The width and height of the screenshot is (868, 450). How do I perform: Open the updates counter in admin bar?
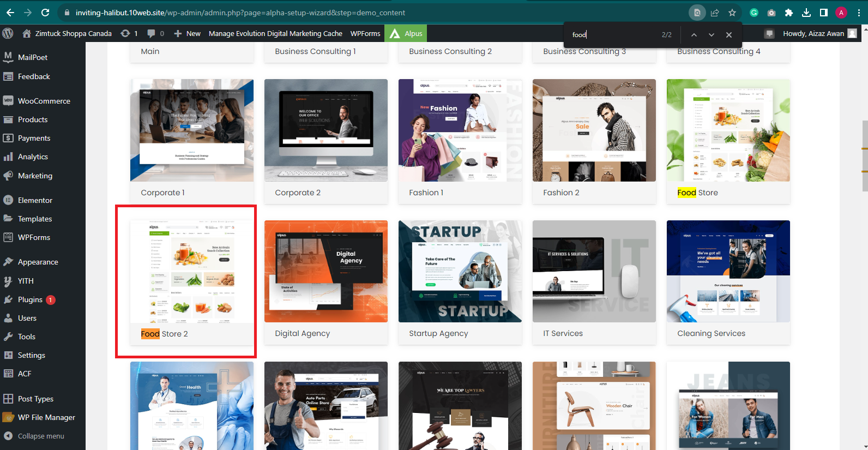[x=129, y=33]
